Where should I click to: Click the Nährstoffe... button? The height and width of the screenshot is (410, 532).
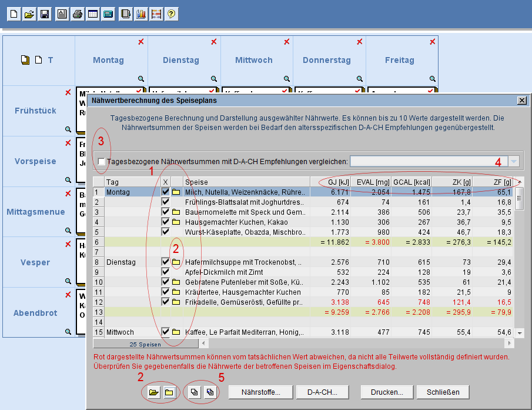point(260,392)
